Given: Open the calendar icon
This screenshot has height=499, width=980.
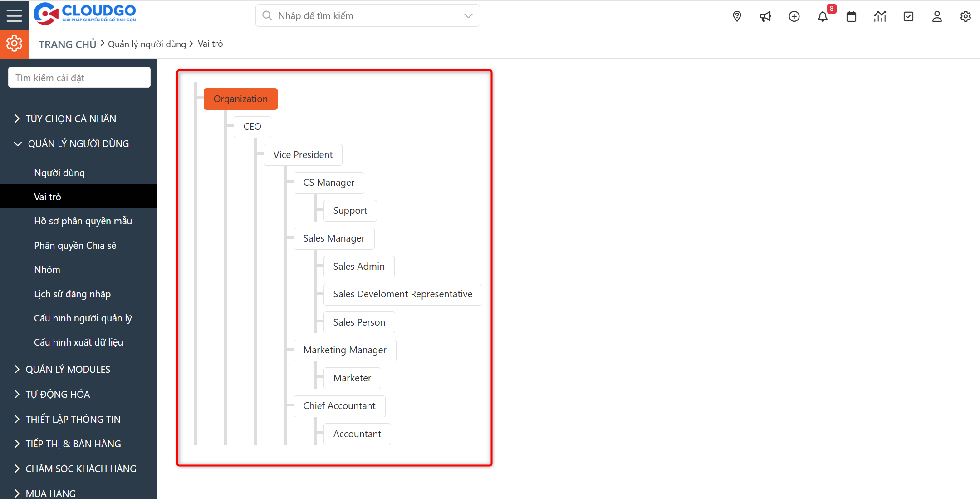Looking at the screenshot, I should (x=851, y=16).
